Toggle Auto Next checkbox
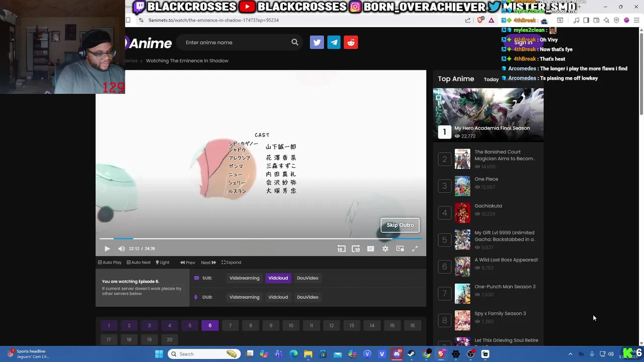644x362 pixels. coord(138,262)
